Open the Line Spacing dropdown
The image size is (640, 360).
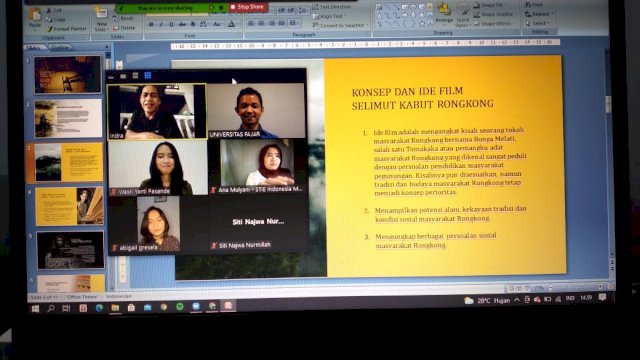pyautogui.click(x=303, y=10)
